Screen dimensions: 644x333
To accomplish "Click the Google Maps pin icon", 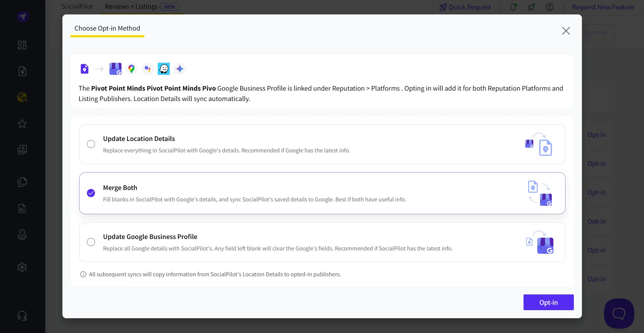I will [132, 69].
